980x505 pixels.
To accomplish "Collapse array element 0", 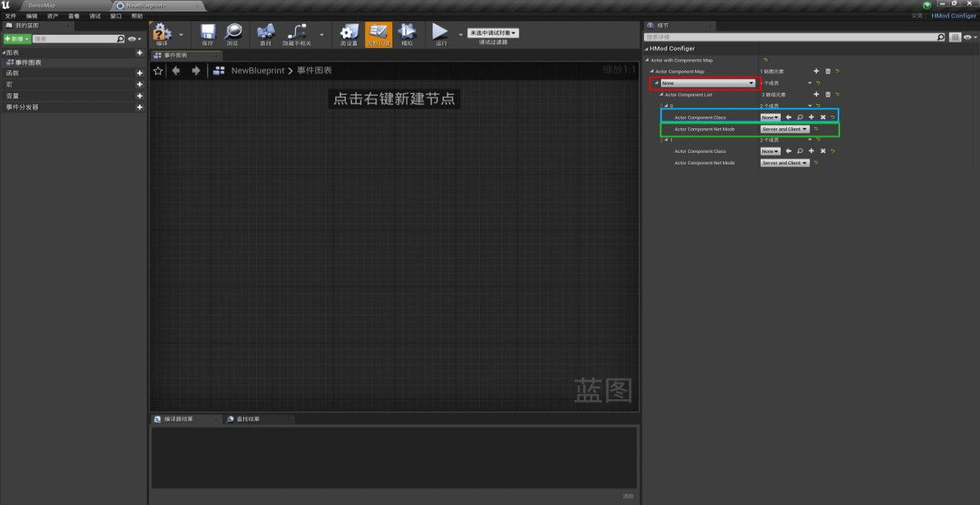I will [x=666, y=106].
